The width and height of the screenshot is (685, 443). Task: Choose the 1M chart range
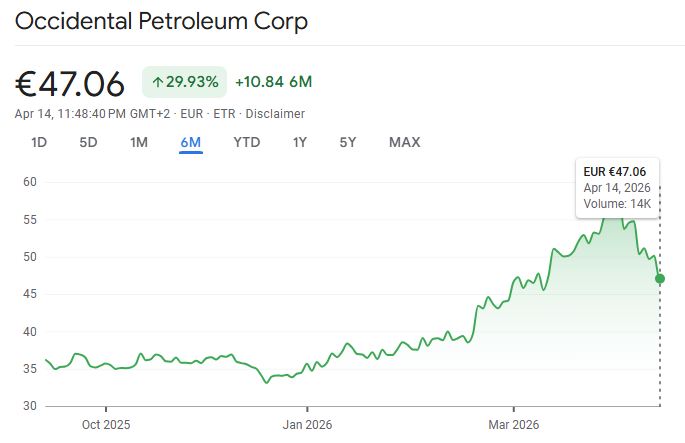coord(139,142)
